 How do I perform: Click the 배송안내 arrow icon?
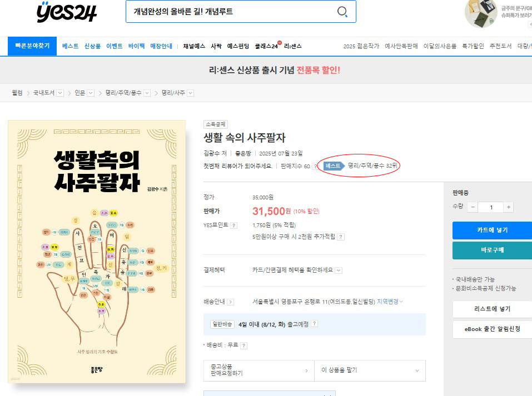[x=230, y=302]
